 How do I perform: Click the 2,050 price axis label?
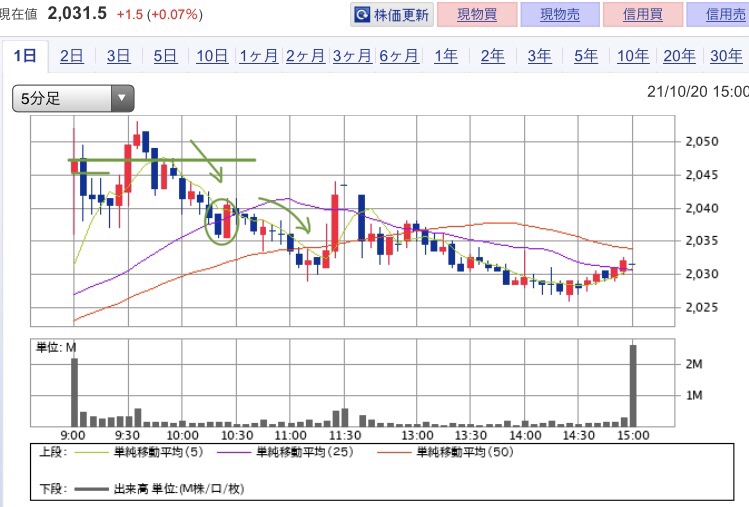point(702,141)
